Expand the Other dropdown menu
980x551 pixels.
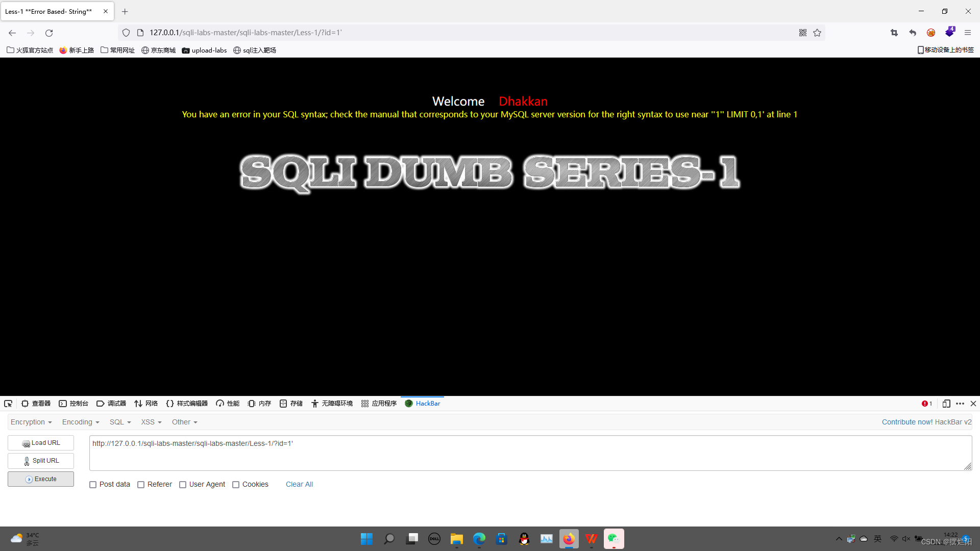[x=185, y=422]
